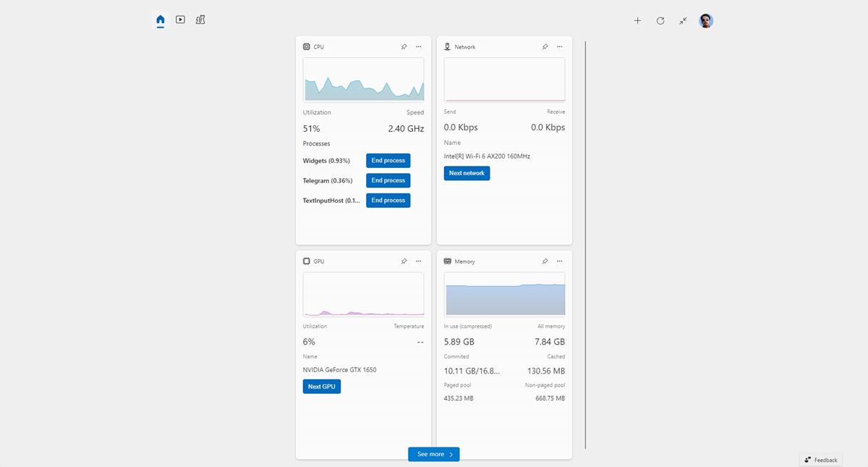Pin the GPU widget
Image resolution: width=868 pixels, height=467 pixels.
click(404, 261)
